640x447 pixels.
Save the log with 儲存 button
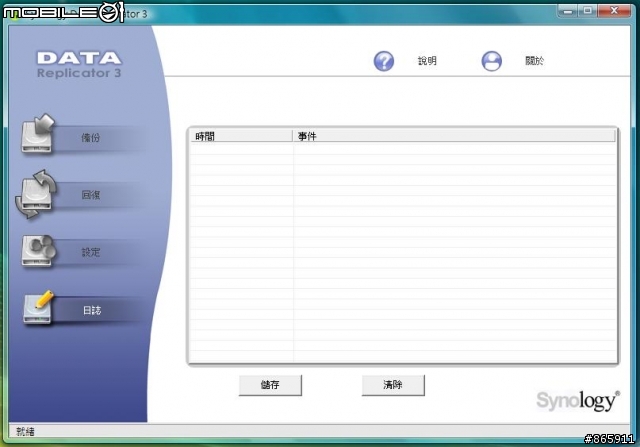[270, 385]
